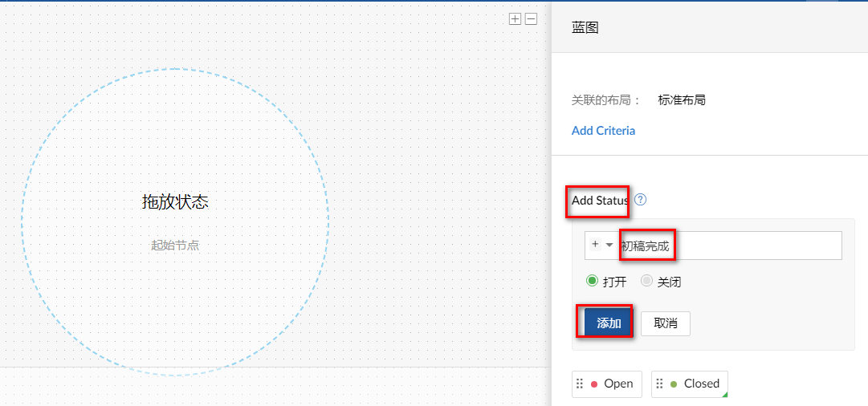Click the status name input field
Screen dimensions: 868x406
point(713,246)
